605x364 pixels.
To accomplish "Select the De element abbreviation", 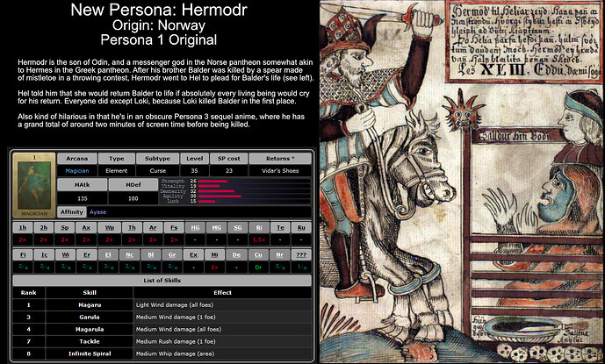I will [x=236, y=255].
